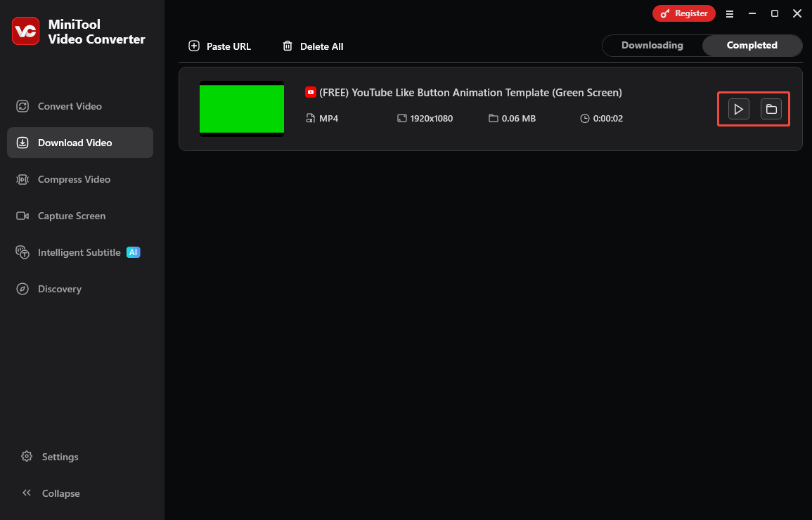
Task: Open the folder containing the downloaded file
Action: point(771,109)
